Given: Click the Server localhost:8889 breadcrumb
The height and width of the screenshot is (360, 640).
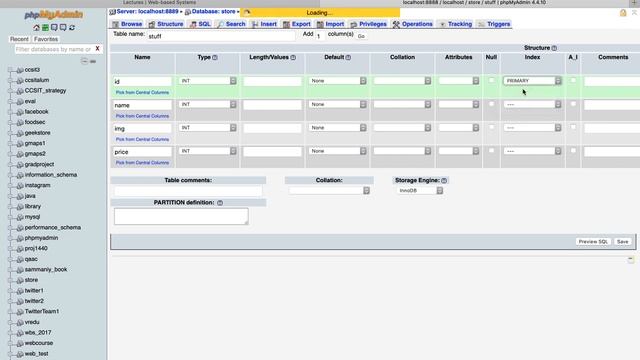Looking at the screenshot, I should coord(147,12).
